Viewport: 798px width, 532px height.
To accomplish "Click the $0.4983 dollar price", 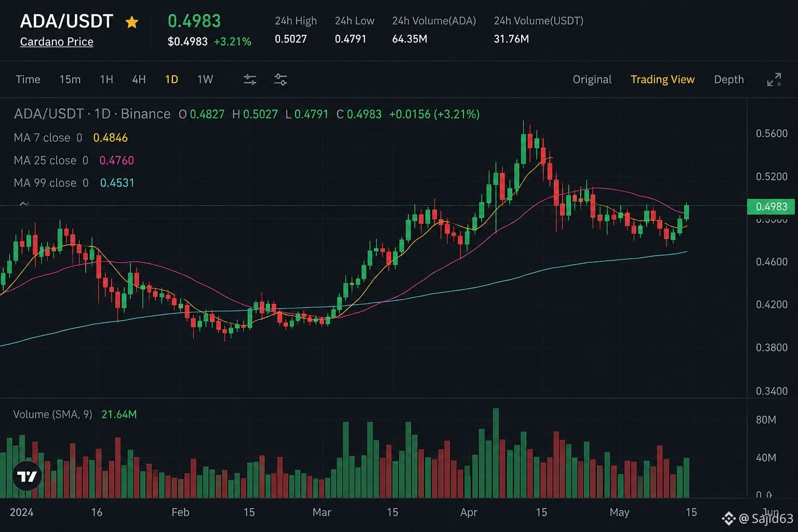I will pos(188,42).
